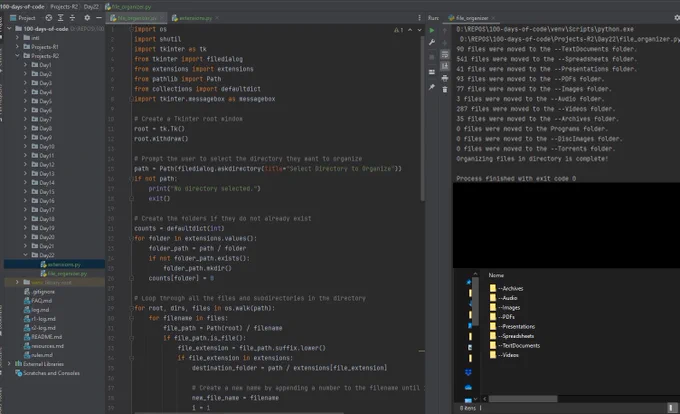Screen dimensions: 680x414
Task: Select --PDFs folder in Explorer window
Action: (x=502, y=317)
